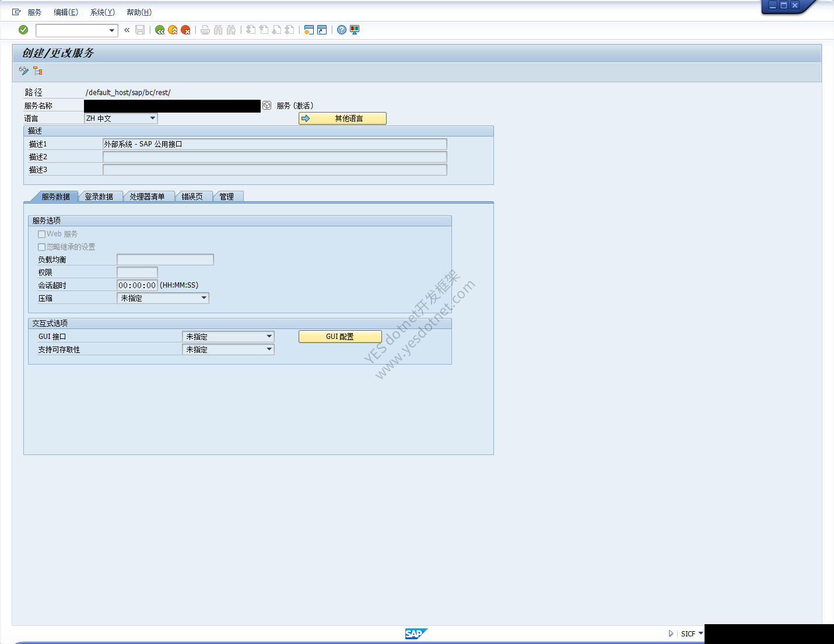This screenshot has width=834, height=644.
Task: Expand the status bar with the triangle icon
Action: [x=671, y=633]
